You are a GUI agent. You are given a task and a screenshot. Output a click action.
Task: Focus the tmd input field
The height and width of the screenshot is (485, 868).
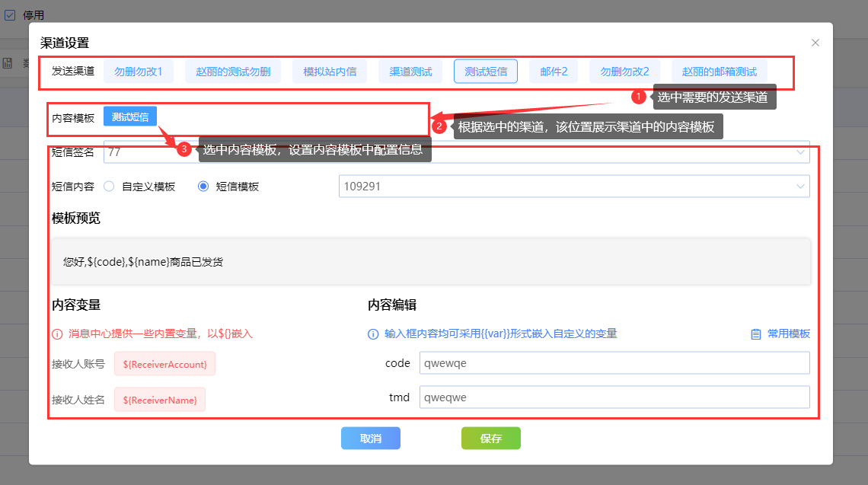tap(614, 397)
